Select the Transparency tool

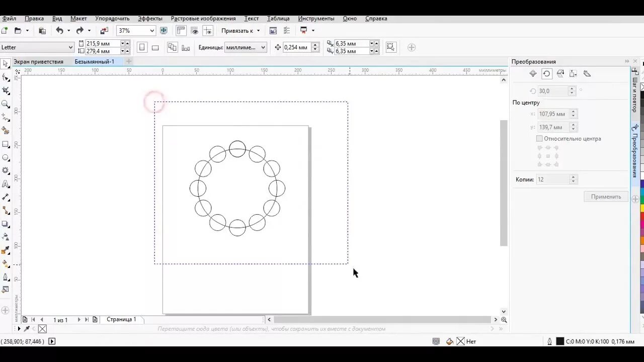tap(6, 237)
